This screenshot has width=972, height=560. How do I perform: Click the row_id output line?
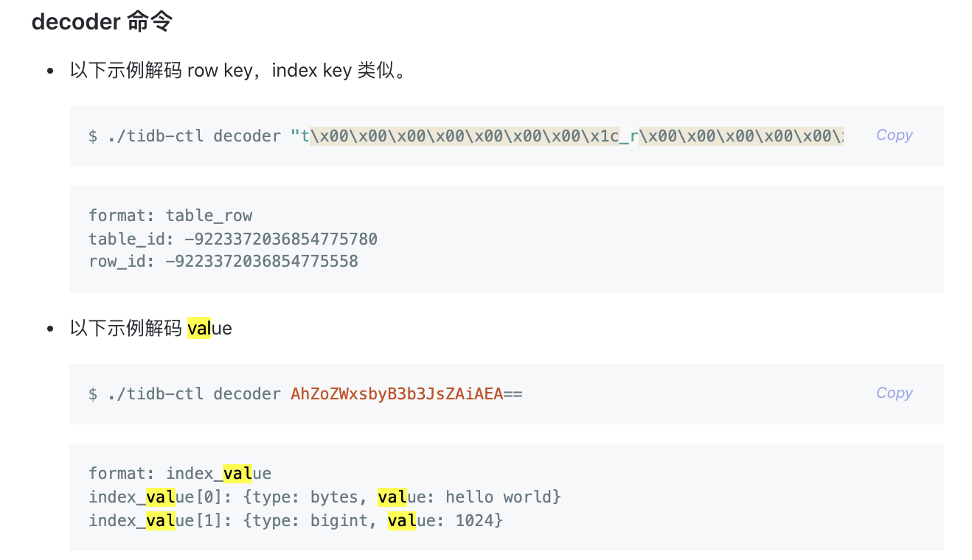tap(223, 262)
